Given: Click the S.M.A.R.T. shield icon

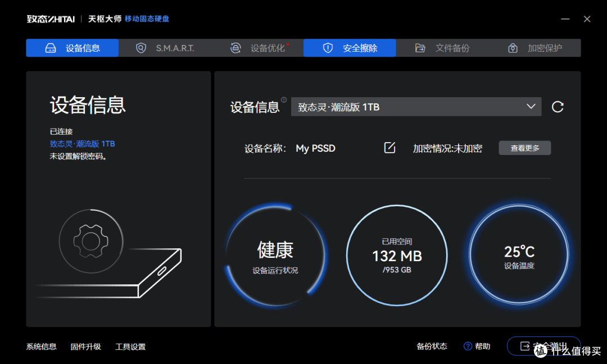Looking at the screenshot, I should pyautogui.click(x=141, y=48).
